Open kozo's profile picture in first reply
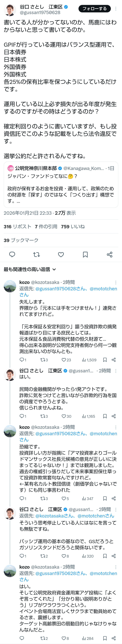122x644 pixels. click(x=10, y=286)
